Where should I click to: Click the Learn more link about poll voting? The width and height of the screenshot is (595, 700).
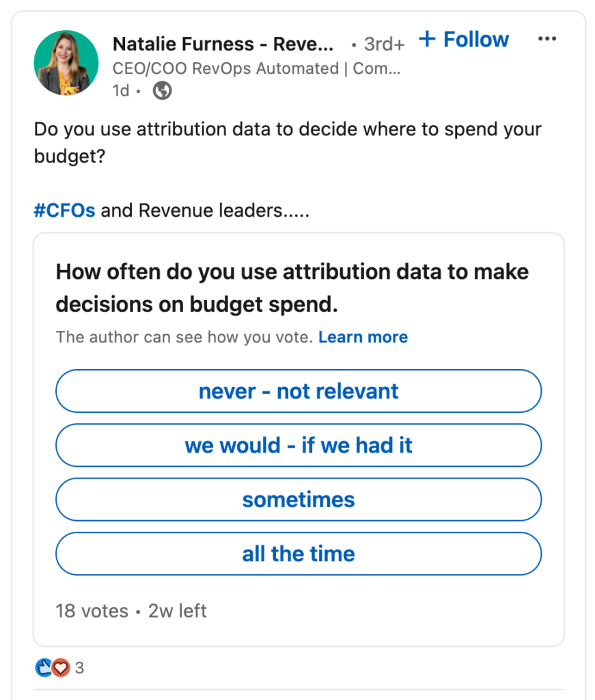point(363,337)
